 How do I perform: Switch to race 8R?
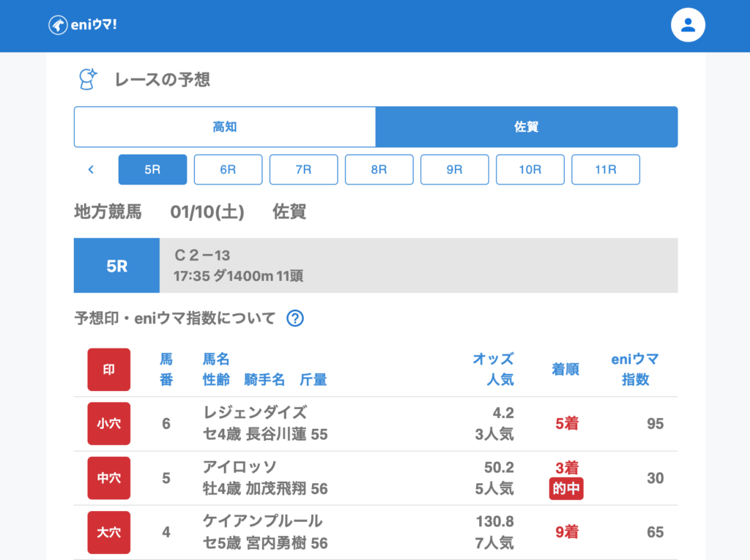(379, 170)
